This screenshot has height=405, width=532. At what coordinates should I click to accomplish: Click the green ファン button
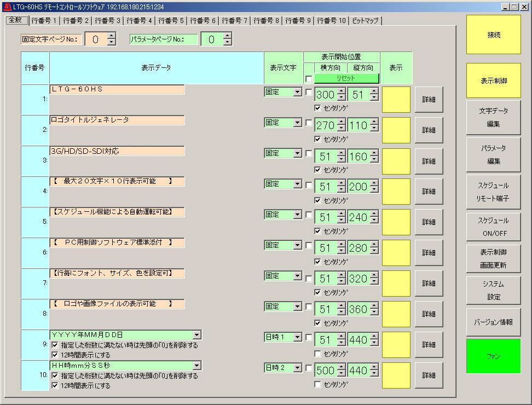(493, 356)
